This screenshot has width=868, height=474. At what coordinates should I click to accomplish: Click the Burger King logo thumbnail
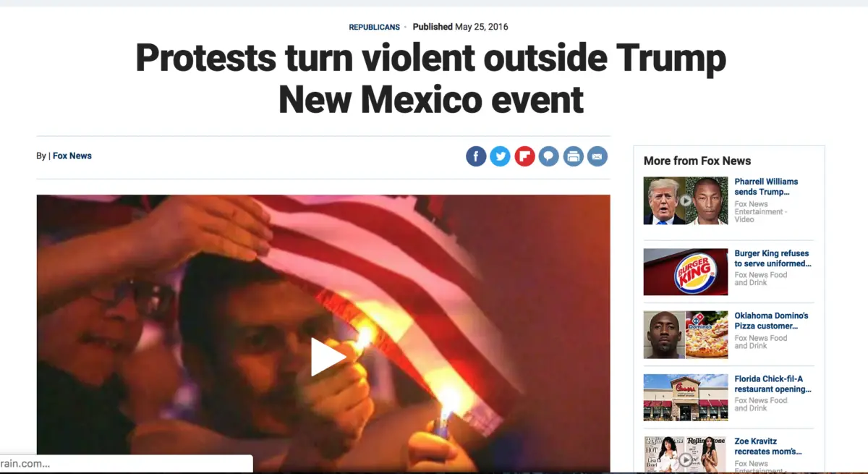click(x=686, y=272)
